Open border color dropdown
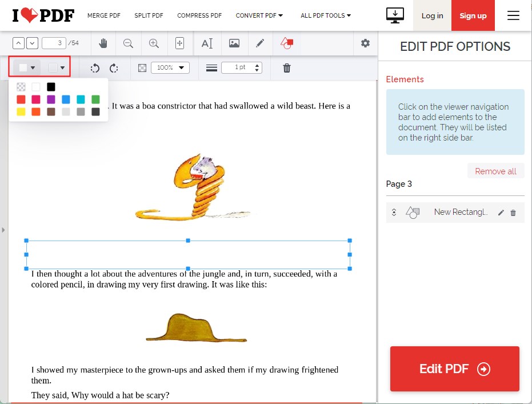532x404 pixels. click(x=57, y=67)
